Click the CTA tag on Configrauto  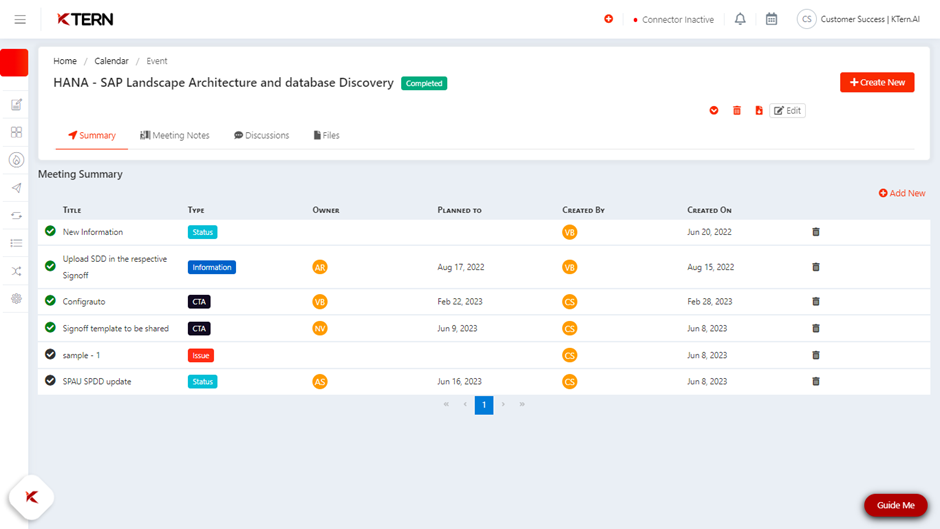coord(199,302)
